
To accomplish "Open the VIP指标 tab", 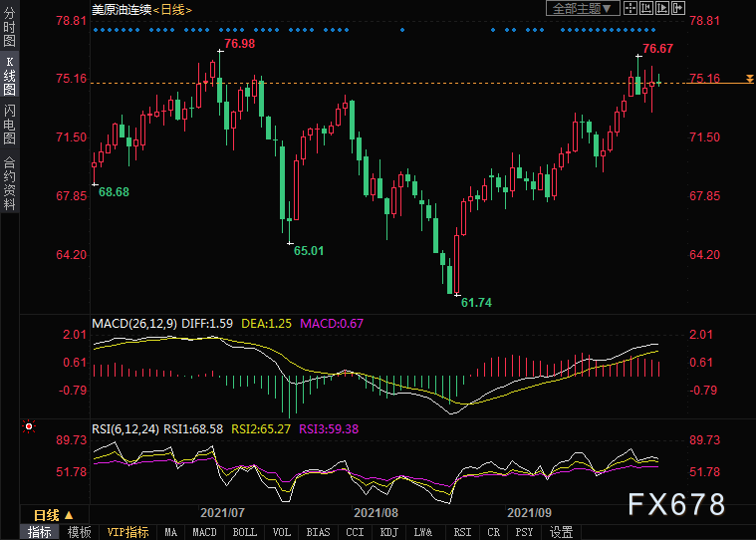I will [127, 532].
